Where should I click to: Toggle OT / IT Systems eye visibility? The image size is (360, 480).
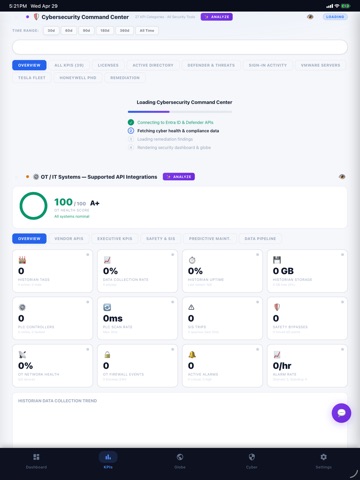tap(342, 177)
